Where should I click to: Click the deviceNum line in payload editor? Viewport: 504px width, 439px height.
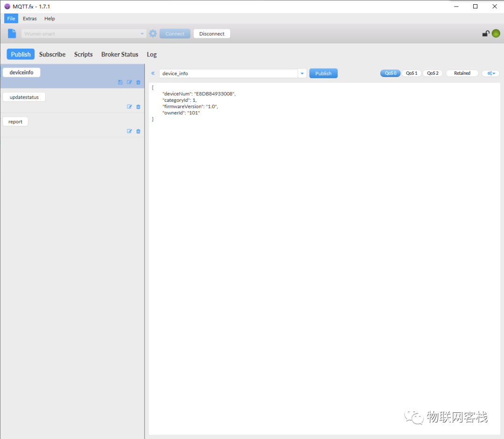tap(199, 94)
